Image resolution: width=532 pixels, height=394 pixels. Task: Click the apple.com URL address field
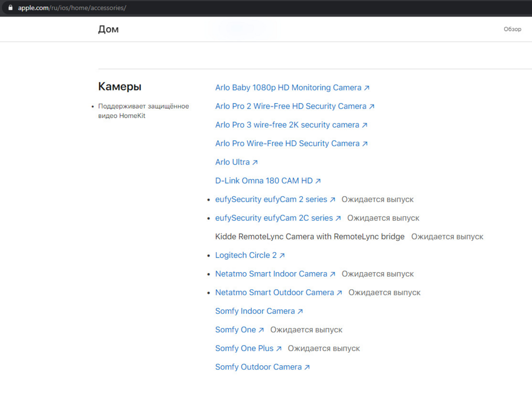[x=72, y=8]
